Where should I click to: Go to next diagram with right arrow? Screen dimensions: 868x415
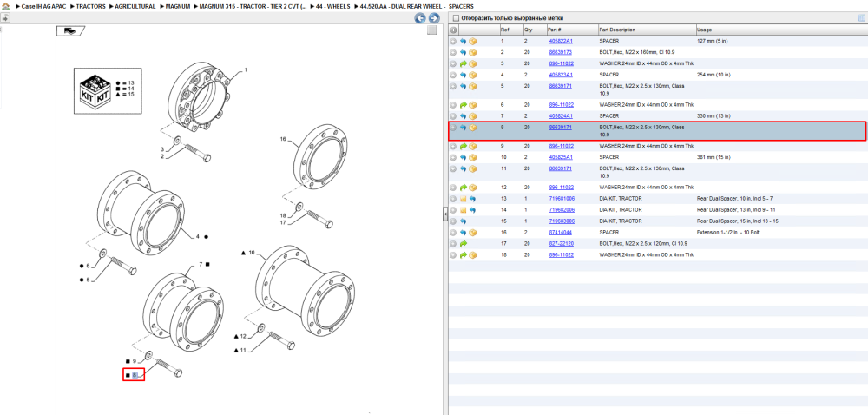pos(435,18)
